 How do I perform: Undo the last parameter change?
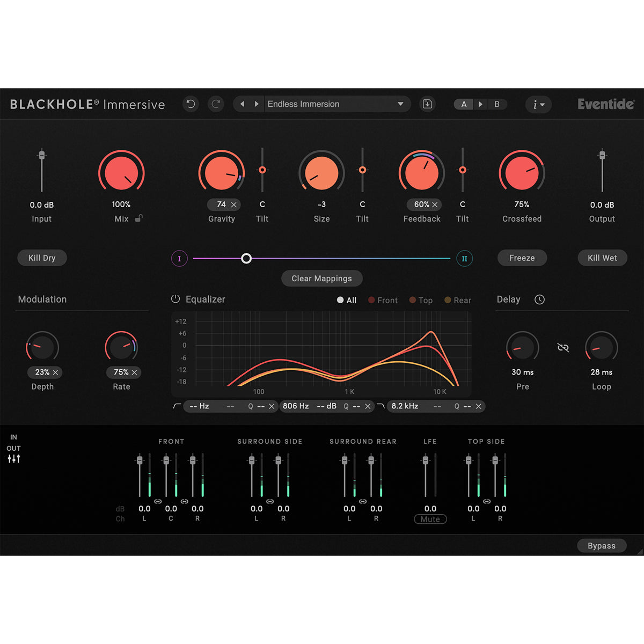191,104
